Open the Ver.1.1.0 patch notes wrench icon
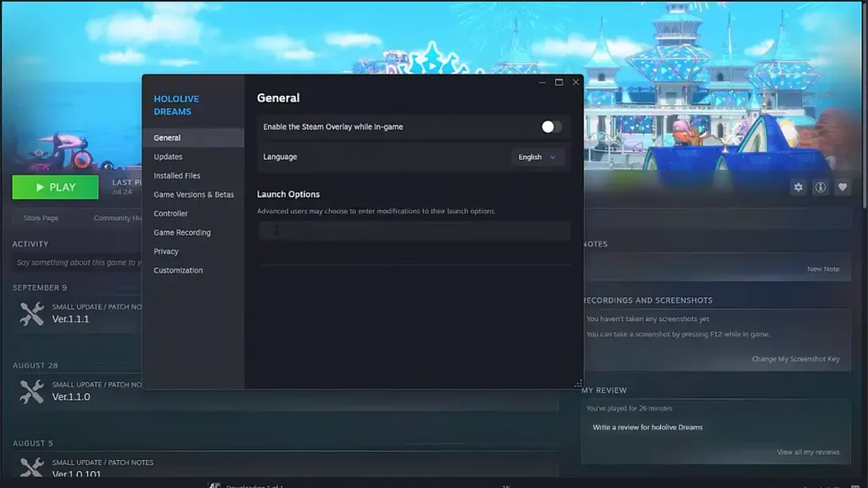Image resolution: width=868 pixels, height=488 pixels. pos(31,391)
